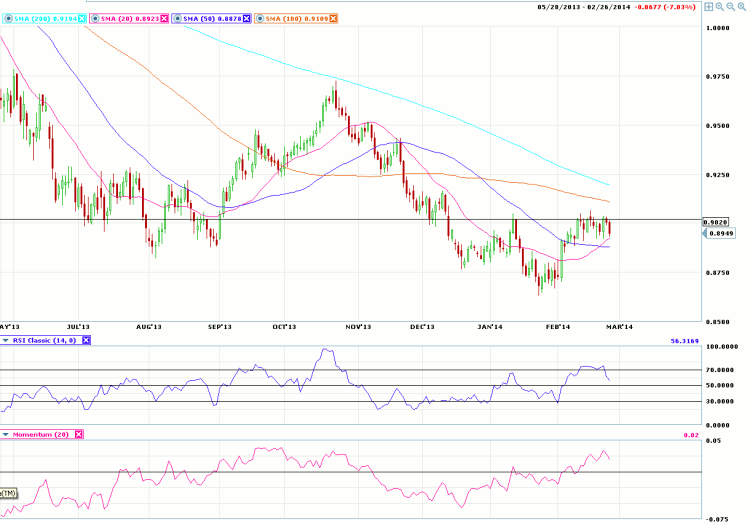
Task: Click the crosshair grid icon
Action: (706, 7)
